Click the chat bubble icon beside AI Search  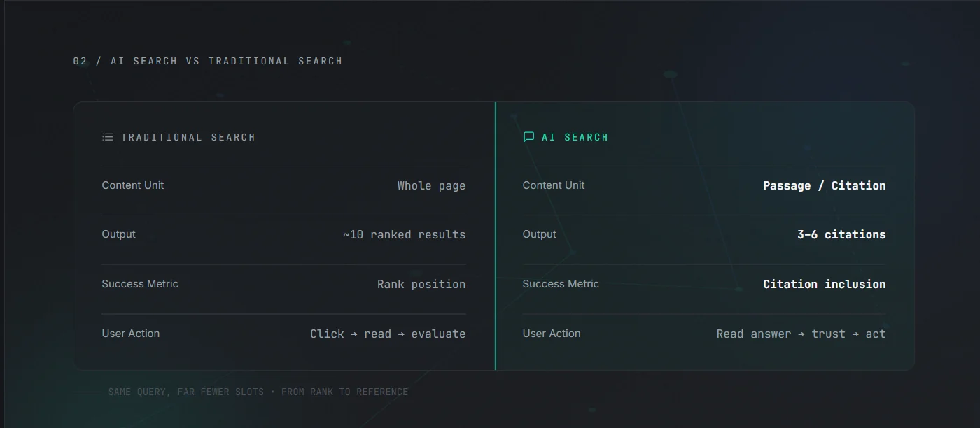[528, 137]
